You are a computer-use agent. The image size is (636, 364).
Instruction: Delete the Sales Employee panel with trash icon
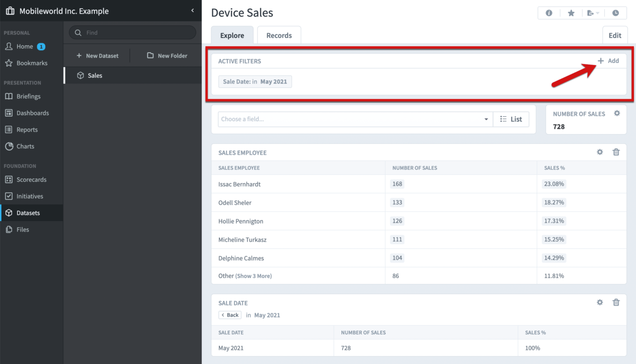pos(616,152)
